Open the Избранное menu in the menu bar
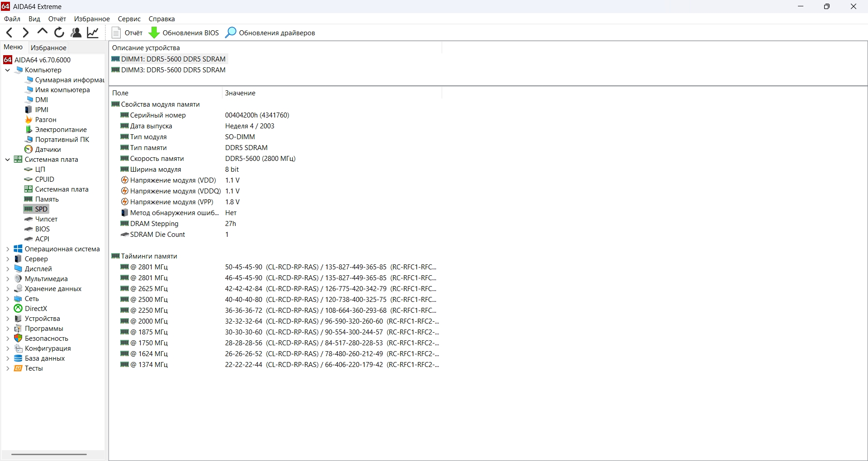868x461 pixels. coord(92,19)
